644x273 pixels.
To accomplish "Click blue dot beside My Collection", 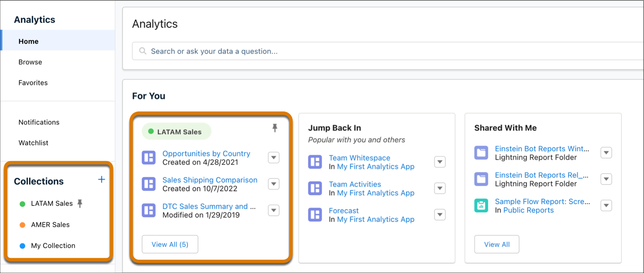I will (x=23, y=246).
